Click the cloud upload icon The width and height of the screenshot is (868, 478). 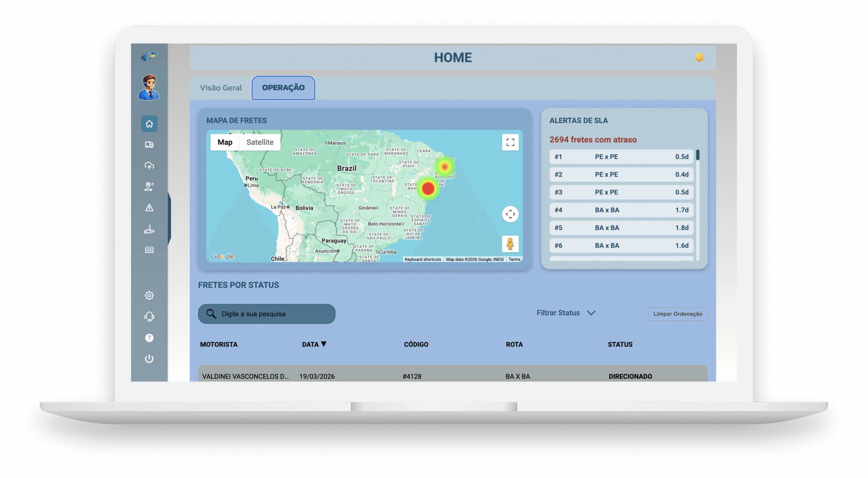(x=149, y=166)
